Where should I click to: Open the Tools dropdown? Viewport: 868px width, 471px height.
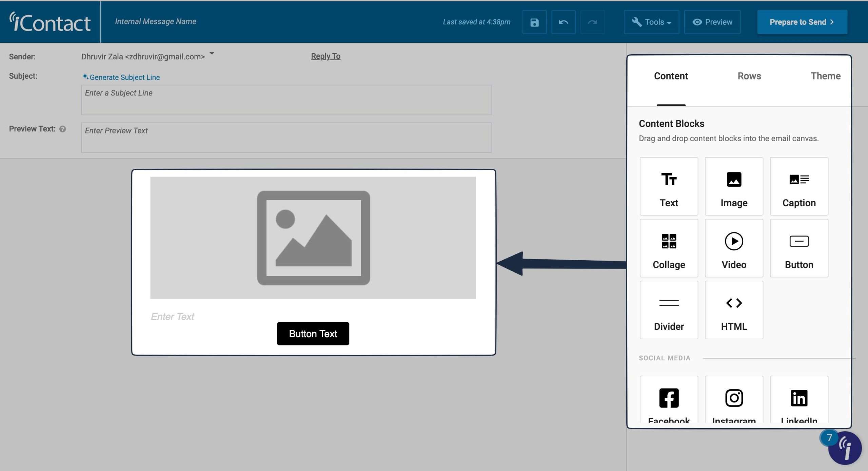pyautogui.click(x=651, y=22)
